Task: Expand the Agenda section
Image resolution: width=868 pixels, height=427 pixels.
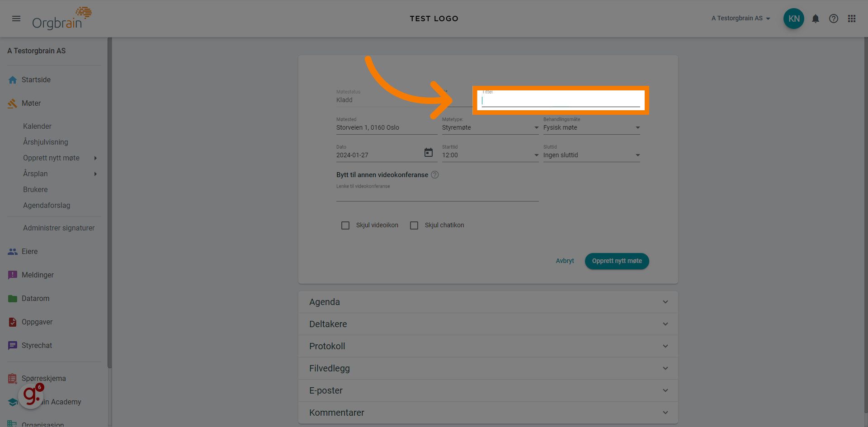Action: (488, 302)
